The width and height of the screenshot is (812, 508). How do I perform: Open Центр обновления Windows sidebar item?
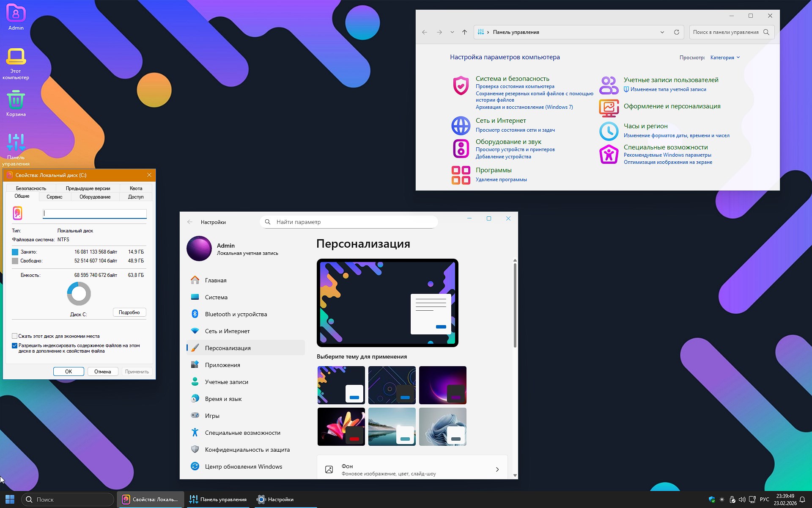(244, 466)
